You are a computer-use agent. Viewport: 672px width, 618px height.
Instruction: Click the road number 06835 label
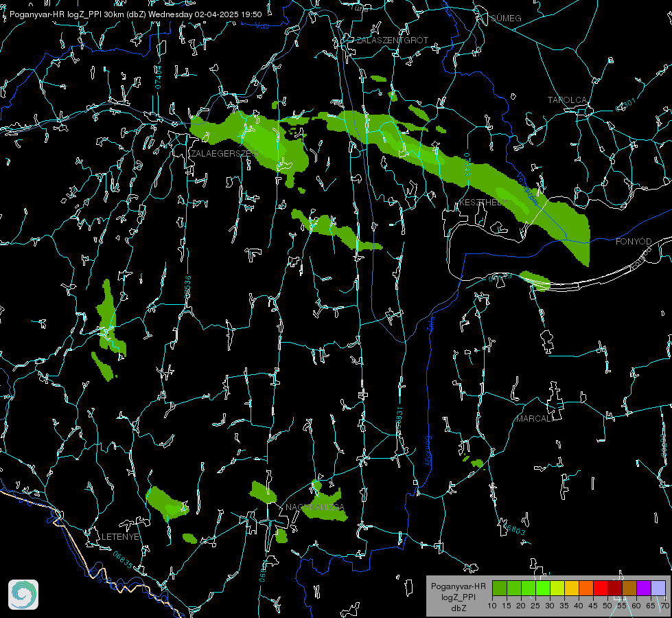(123, 560)
